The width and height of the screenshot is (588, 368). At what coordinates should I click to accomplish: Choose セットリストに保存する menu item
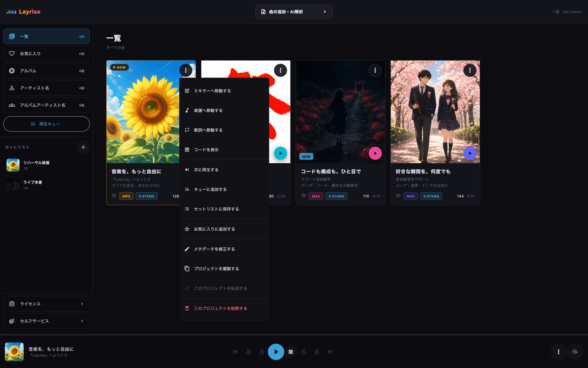(x=224, y=209)
